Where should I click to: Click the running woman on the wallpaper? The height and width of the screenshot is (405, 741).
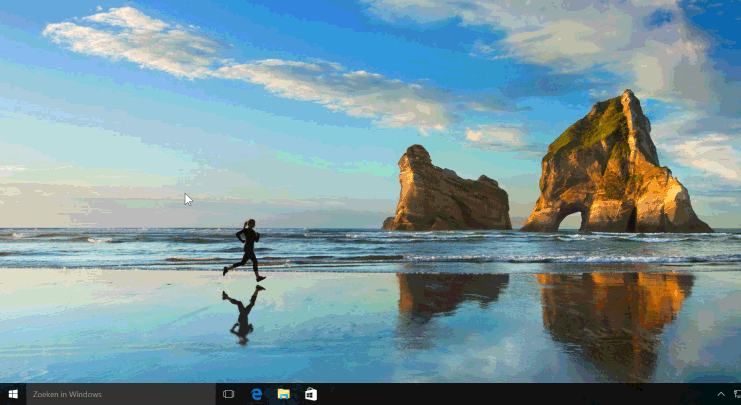point(247,248)
